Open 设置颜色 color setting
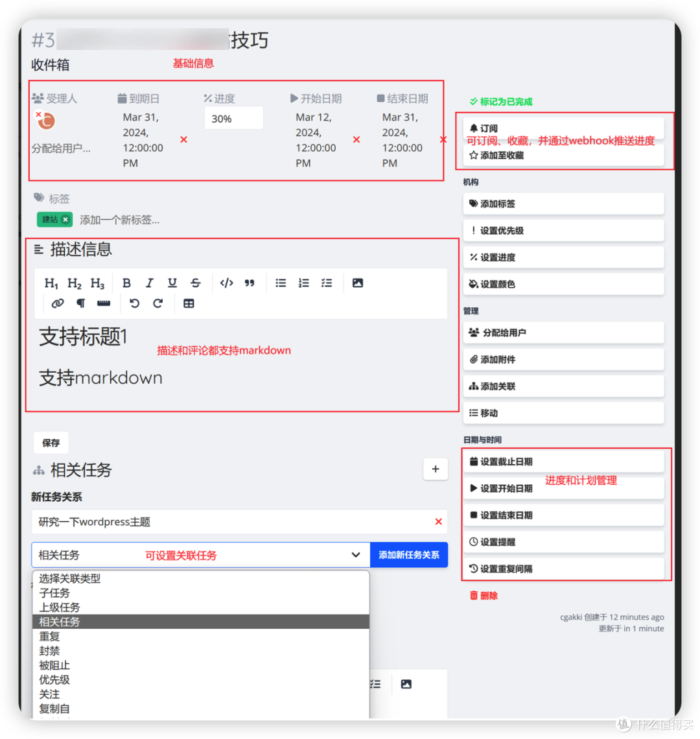The image size is (700, 739). point(564,284)
